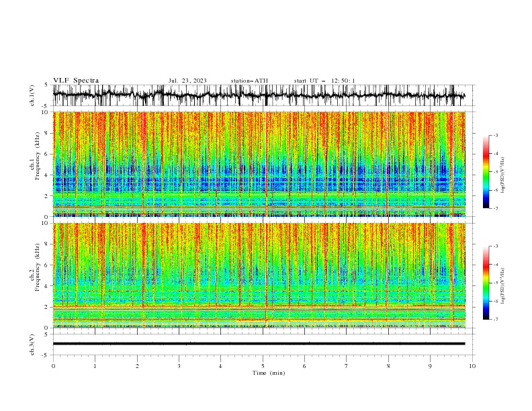Click the ch.2 spectrogram color bar
Screen dimensions: 532x411
tap(486, 283)
